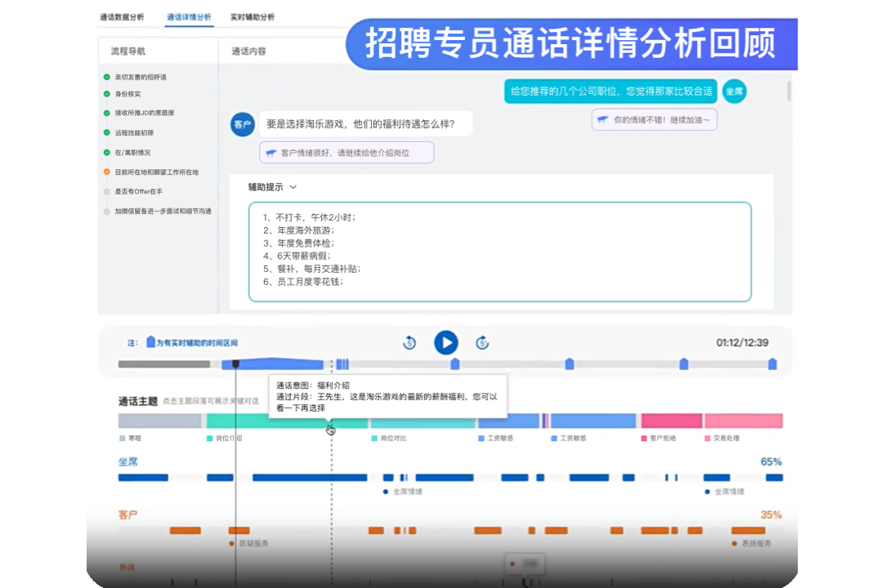
Task: Click green check icon beside 身份核实
Action: [107, 94]
